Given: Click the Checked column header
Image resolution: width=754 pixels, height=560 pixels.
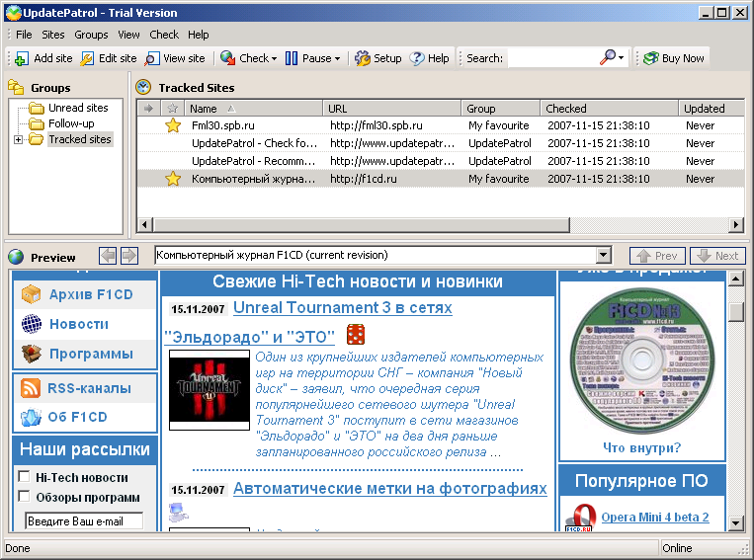Looking at the screenshot, I should tap(609, 109).
